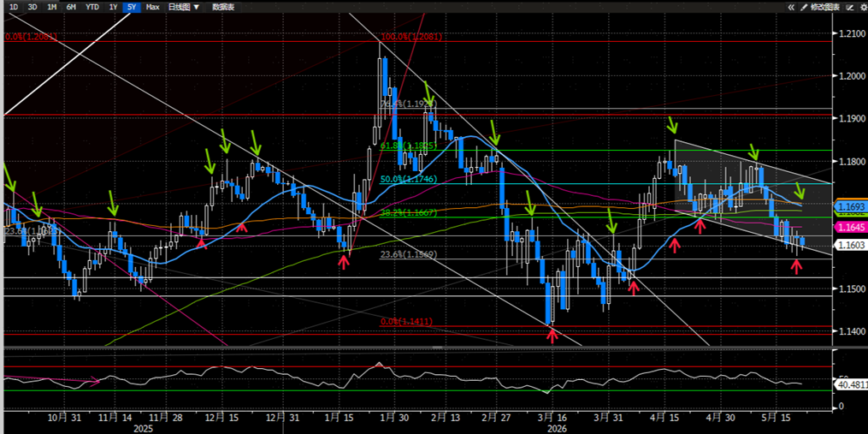Open chart settings gear icon
The image size is (868, 434).
[863, 7]
